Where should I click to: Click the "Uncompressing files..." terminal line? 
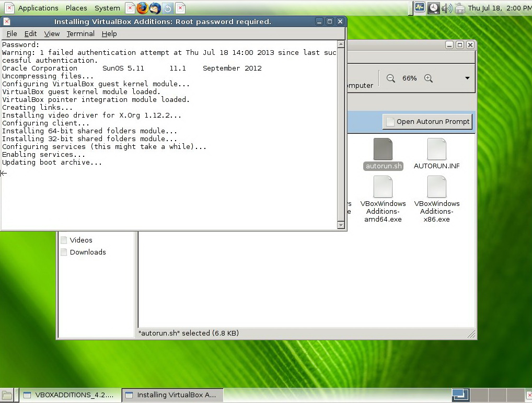[x=48, y=76]
